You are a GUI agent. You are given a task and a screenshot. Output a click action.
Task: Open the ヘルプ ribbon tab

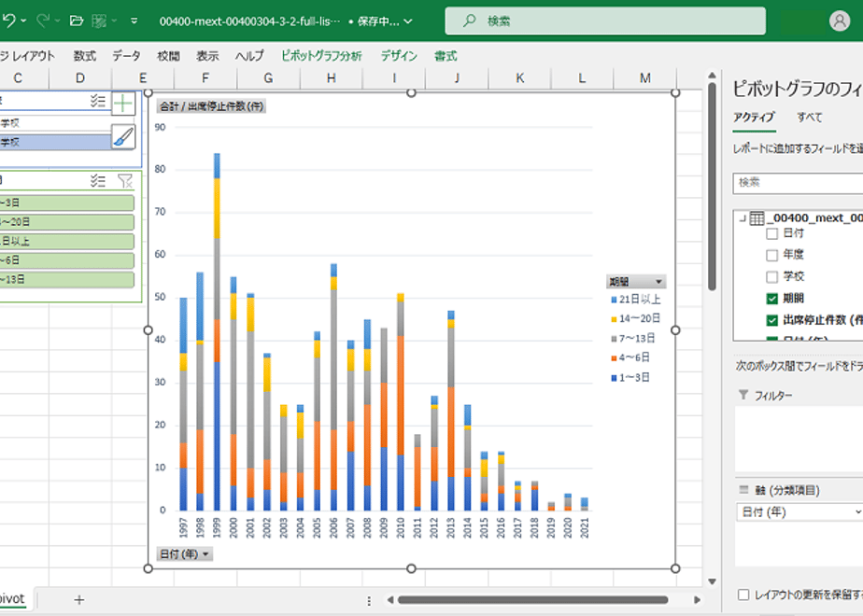click(250, 56)
